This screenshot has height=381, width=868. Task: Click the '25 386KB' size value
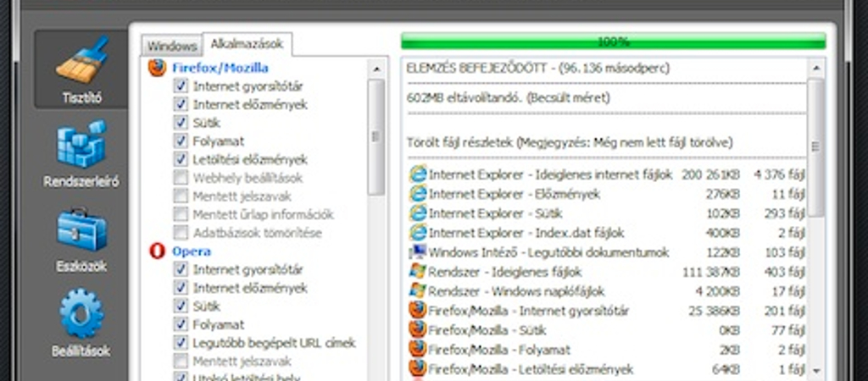714,310
